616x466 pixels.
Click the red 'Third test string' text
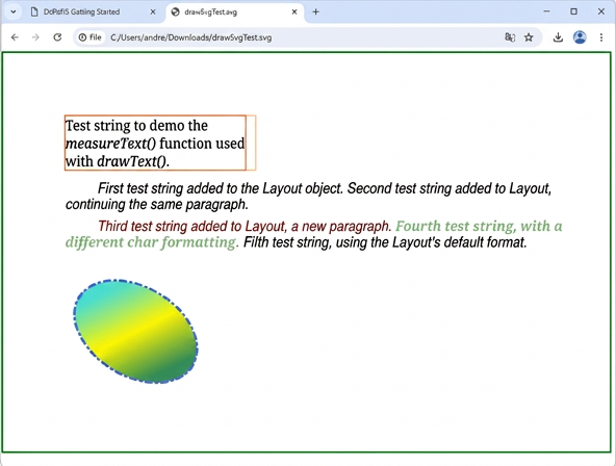pos(244,226)
